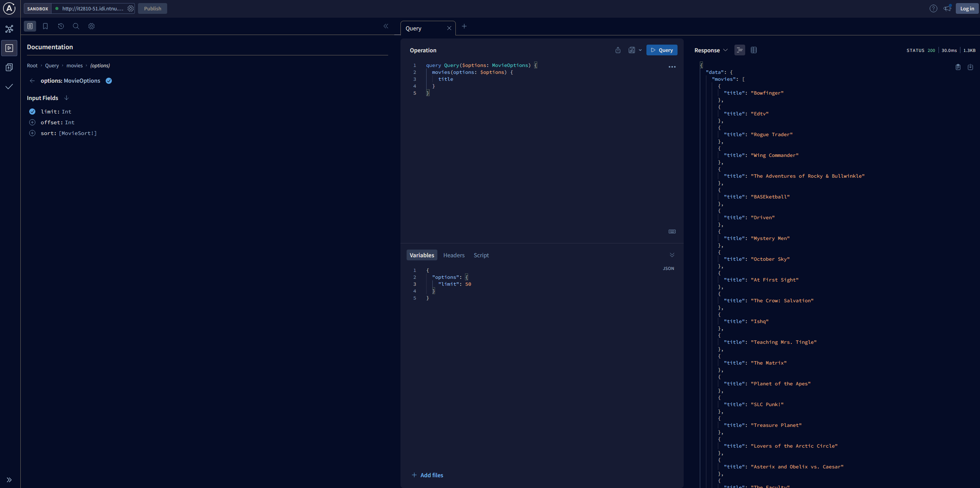The image size is (980, 488).
Task: Select the Script tab
Action: coord(481,255)
